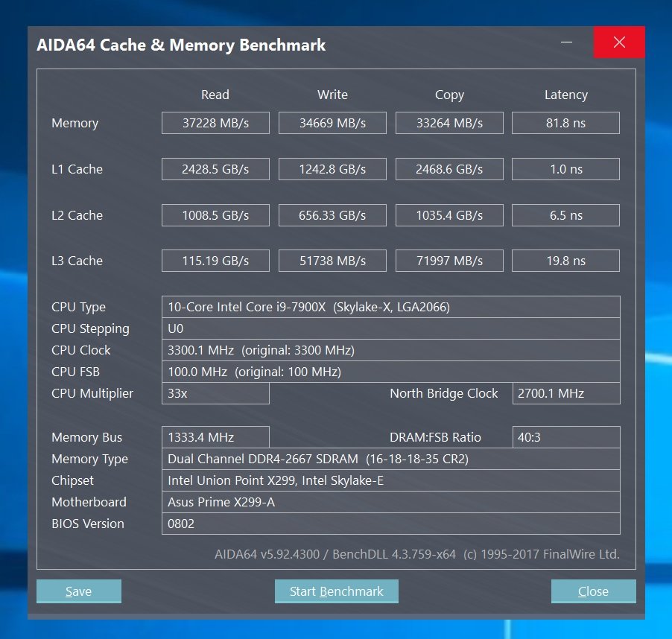
Task: Click Memory Type field DDR4-2667 SDRAM
Action: coord(391,459)
